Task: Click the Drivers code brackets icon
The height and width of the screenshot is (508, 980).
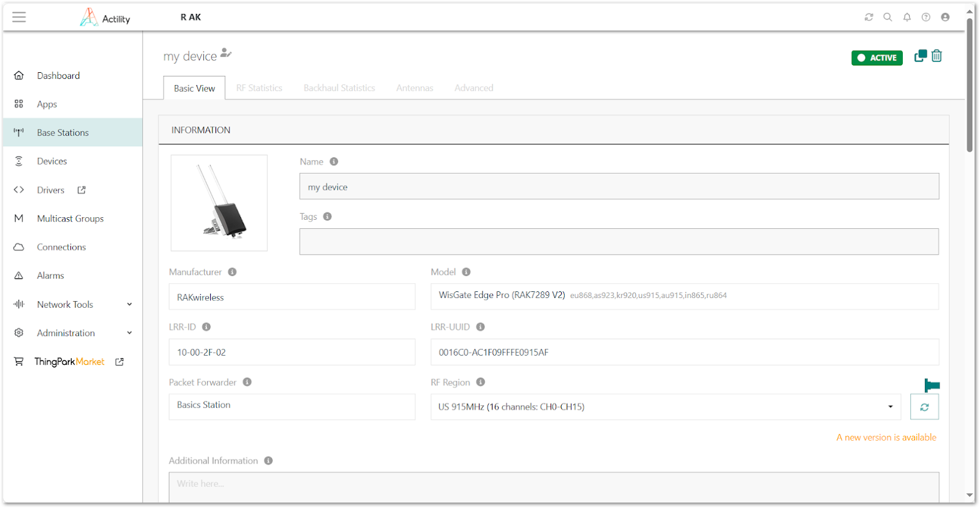Action: (19, 190)
